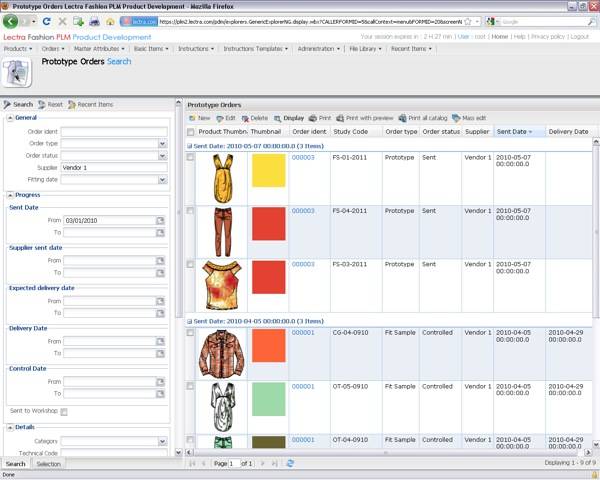Click the Firefox back arrow button
Viewport: 600px width, 480px height.
tap(10, 21)
